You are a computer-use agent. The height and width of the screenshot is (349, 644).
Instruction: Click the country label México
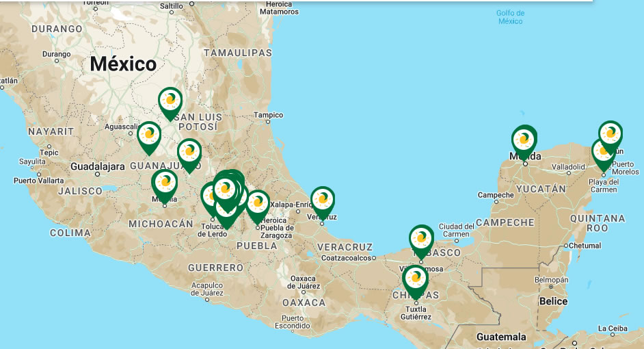(x=123, y=64)
